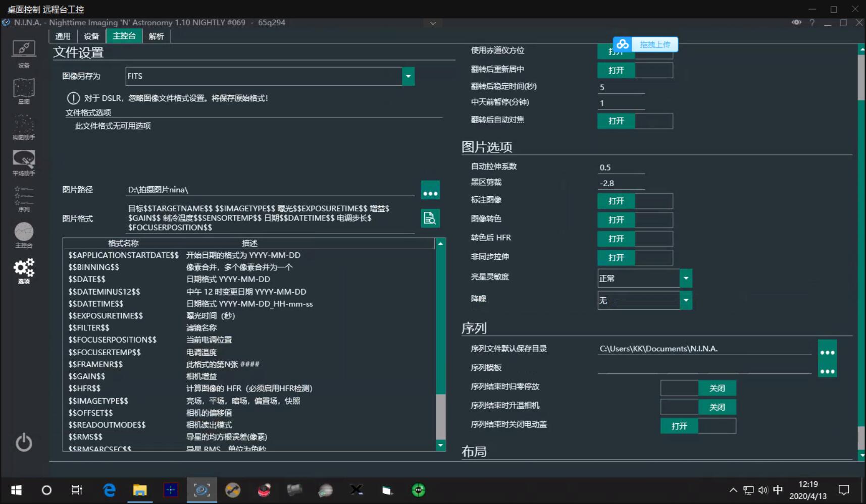
Task: Expand the title bar dropdown chevron
Action: pyautogui.click(x=433, y=23)
